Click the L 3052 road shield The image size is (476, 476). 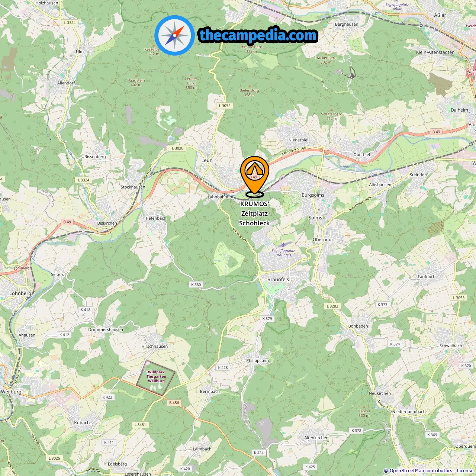click(225, 106)
